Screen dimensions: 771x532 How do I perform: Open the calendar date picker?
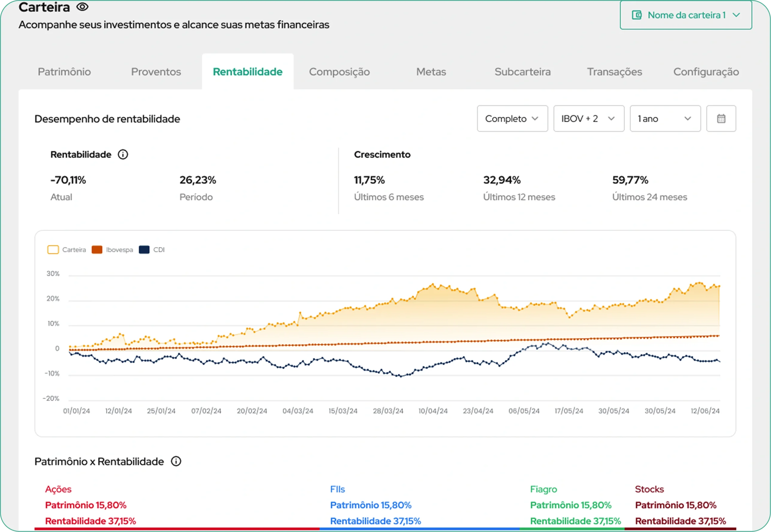(721, 119)
